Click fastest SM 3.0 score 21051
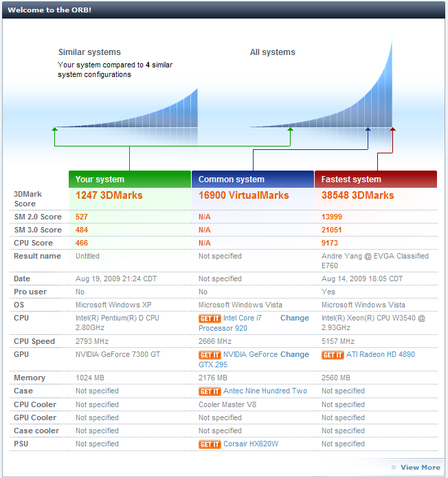The height and width of the screenshot is (478, 448). click(x=332, y=230)
